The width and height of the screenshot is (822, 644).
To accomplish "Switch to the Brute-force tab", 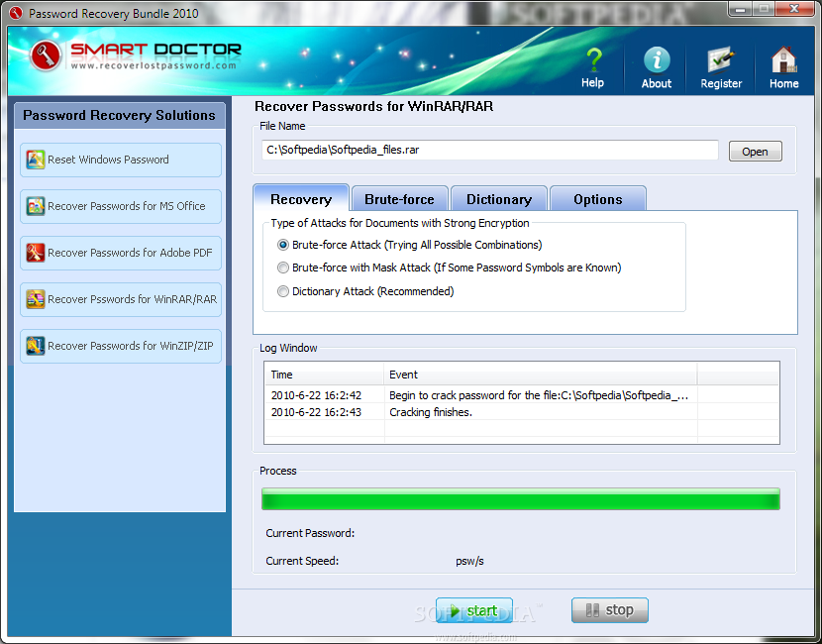I will [399, 199].
